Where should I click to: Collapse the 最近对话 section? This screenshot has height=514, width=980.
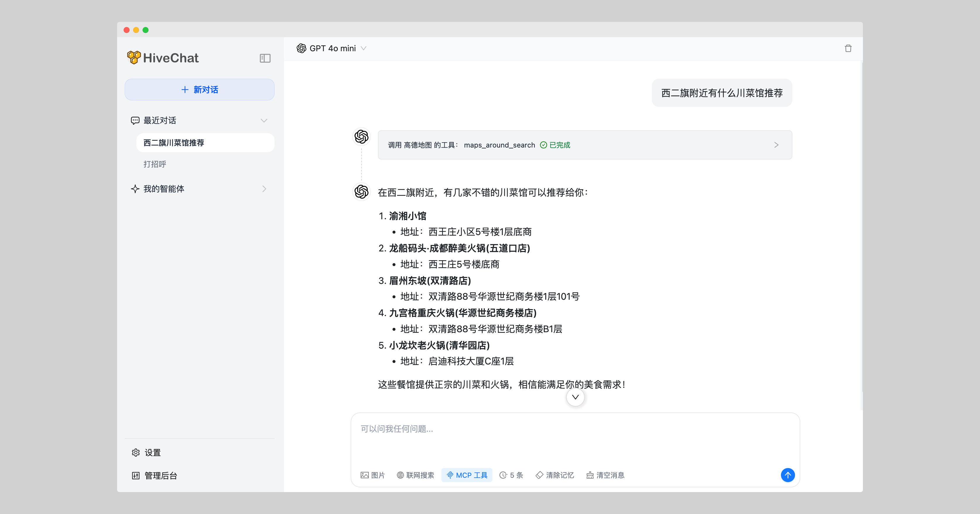point(264,121)
